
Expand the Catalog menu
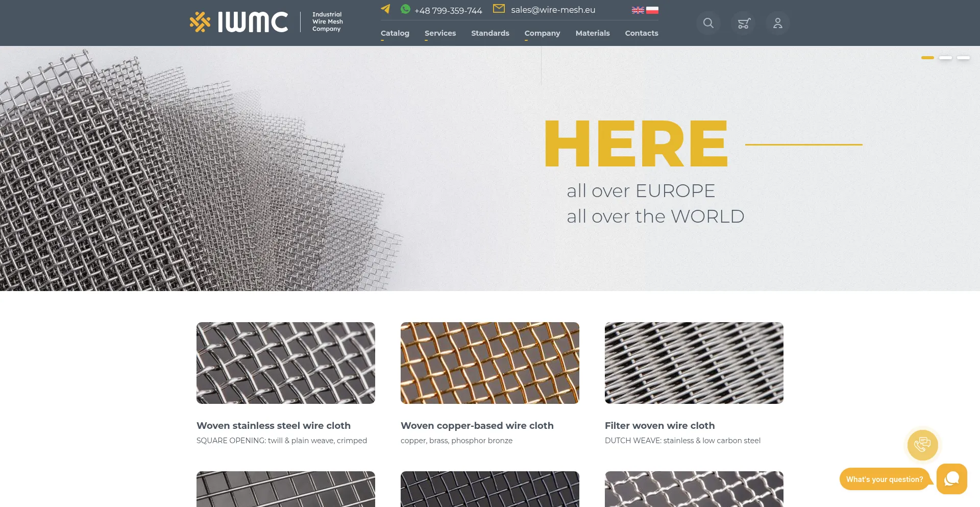(x=395, y=33)
